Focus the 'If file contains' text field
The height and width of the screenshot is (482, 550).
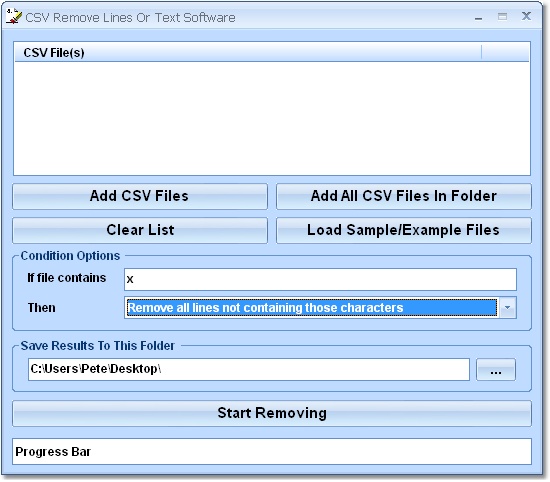[x=320, y=279]
